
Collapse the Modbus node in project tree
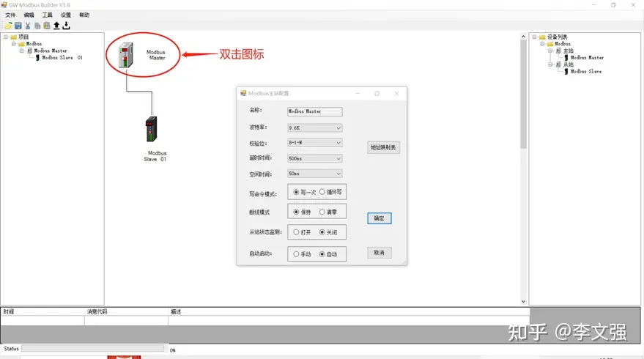13,44
